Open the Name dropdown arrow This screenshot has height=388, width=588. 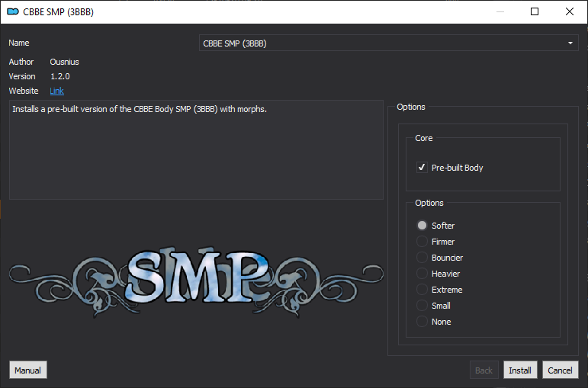click(570, 43)
